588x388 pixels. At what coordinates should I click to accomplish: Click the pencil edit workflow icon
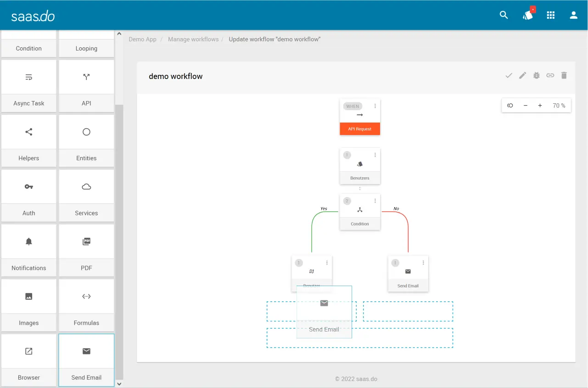(x=522, y=75)
